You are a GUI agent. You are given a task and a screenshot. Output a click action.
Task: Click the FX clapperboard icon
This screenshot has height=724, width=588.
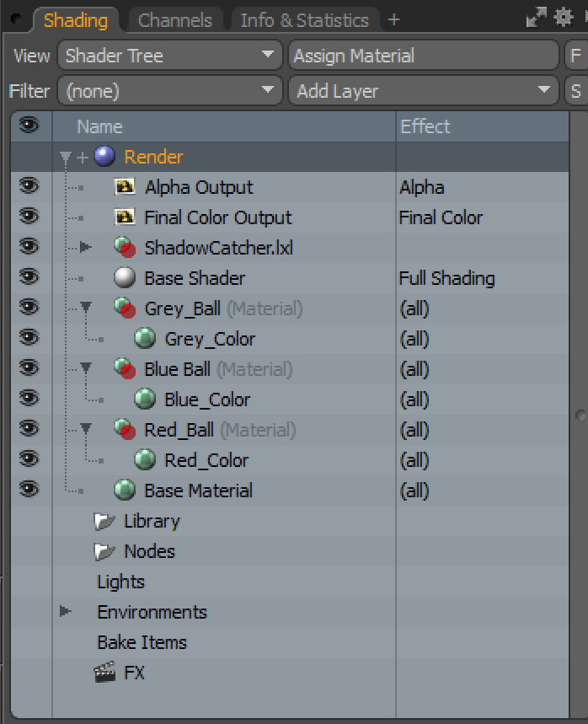tap(104, 672)
